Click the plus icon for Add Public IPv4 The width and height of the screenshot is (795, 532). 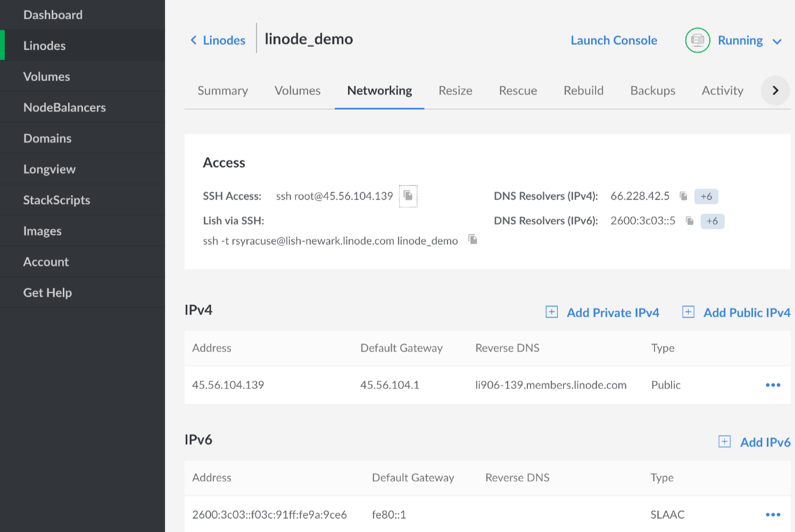click(688, 312)
